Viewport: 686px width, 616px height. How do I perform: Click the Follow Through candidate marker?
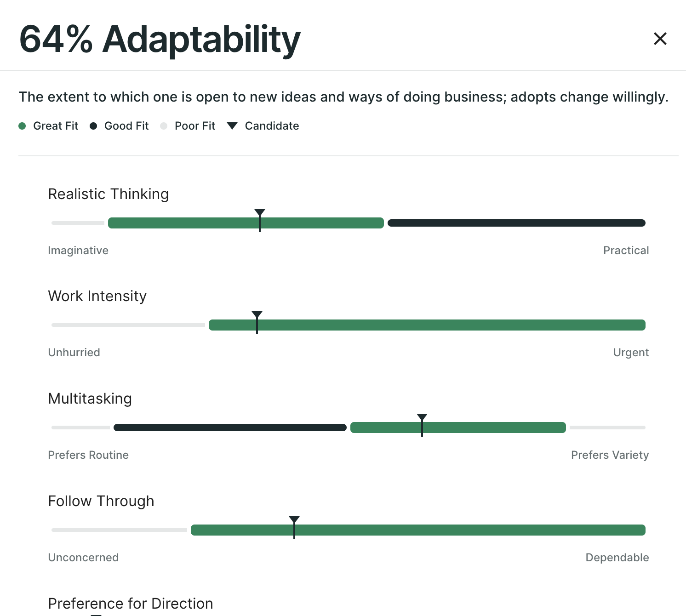[294, 527]
